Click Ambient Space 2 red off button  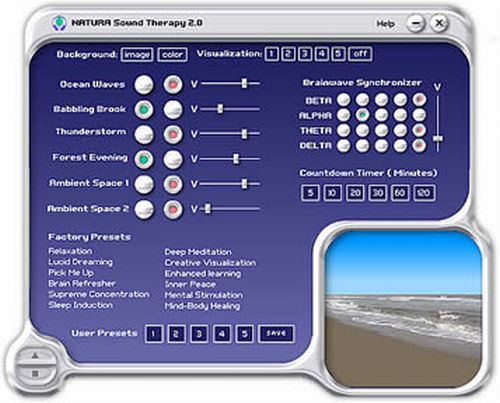173,209
